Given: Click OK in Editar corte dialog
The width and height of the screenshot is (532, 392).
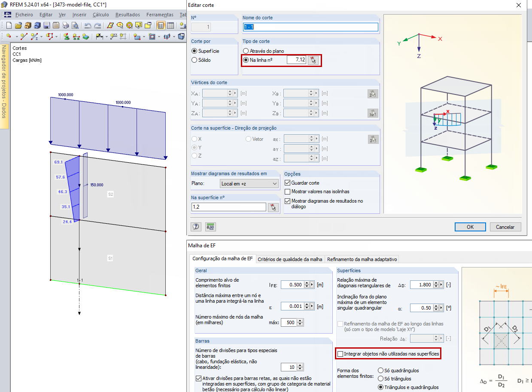Looking at the screenshot, I should [x=470, y=227].
